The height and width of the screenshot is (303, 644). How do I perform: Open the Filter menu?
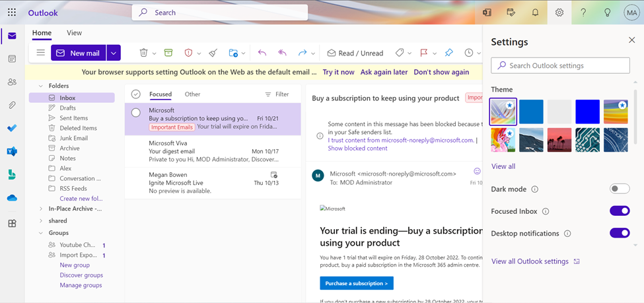pos(277,94)
